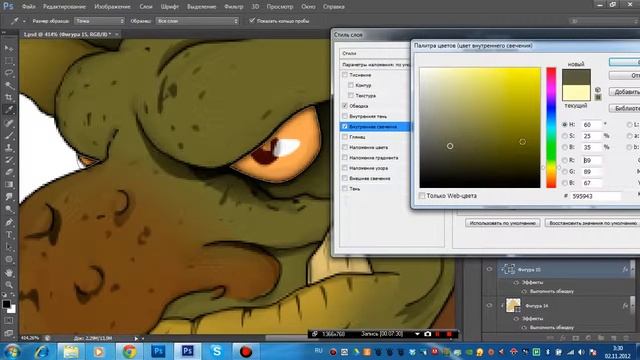
Task: Select the Lasso tool
Action: [9, 73]
